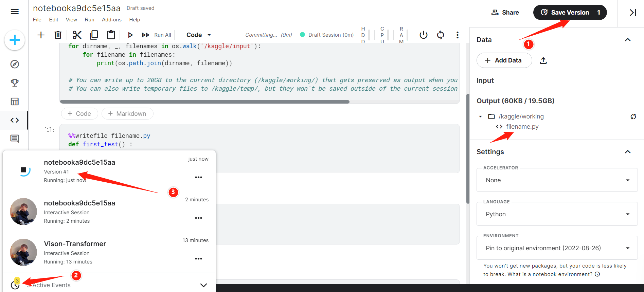Open the Code cell type dropdown
644x292 pixels.
click(x=199, y=35)
